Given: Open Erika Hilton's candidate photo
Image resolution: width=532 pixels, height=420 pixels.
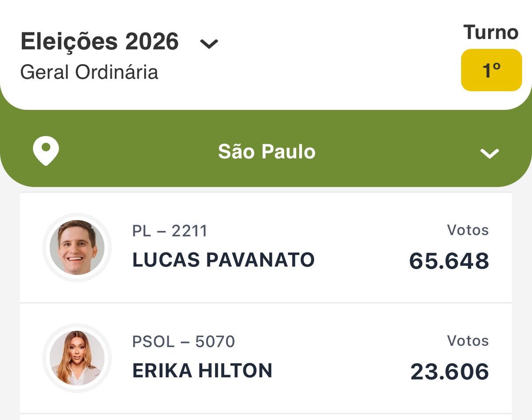Looking at the screenshot, I should [x=77, y=358].
